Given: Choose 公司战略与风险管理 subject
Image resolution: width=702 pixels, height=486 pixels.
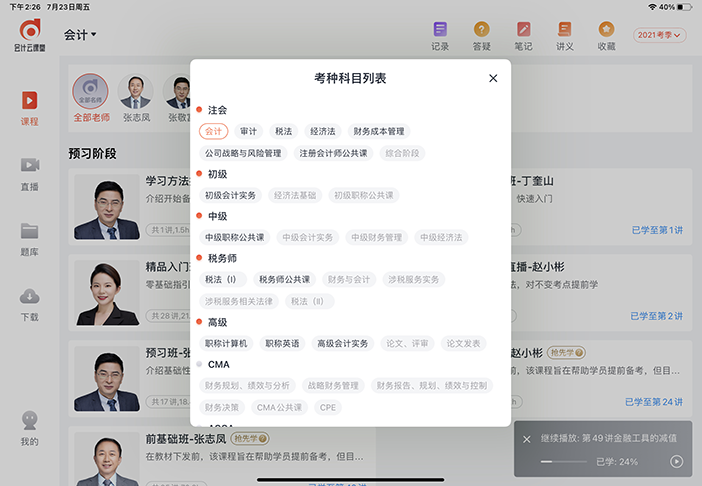Looking at the screenshot, I should [243, 153].
